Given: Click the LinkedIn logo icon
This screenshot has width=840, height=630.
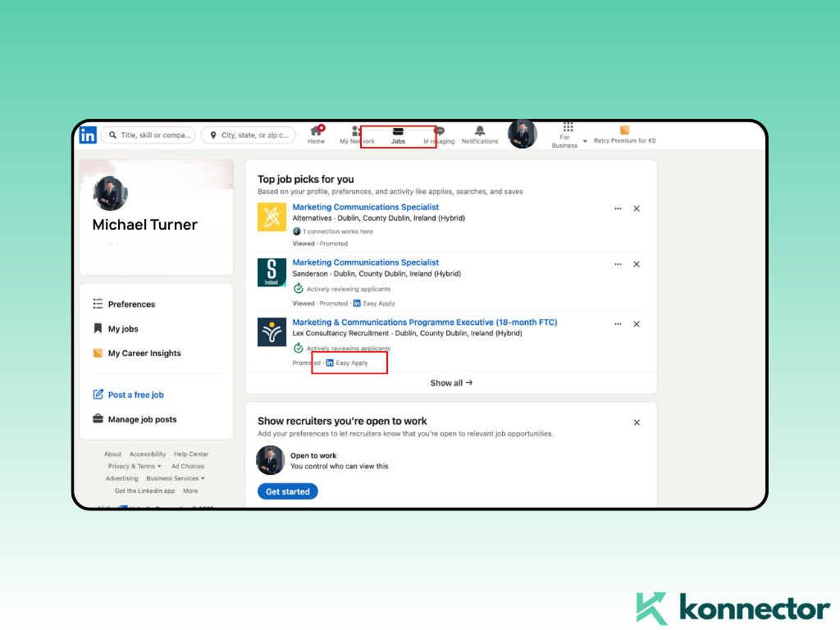Looking at the screenshot, I should tap(88, 135).
